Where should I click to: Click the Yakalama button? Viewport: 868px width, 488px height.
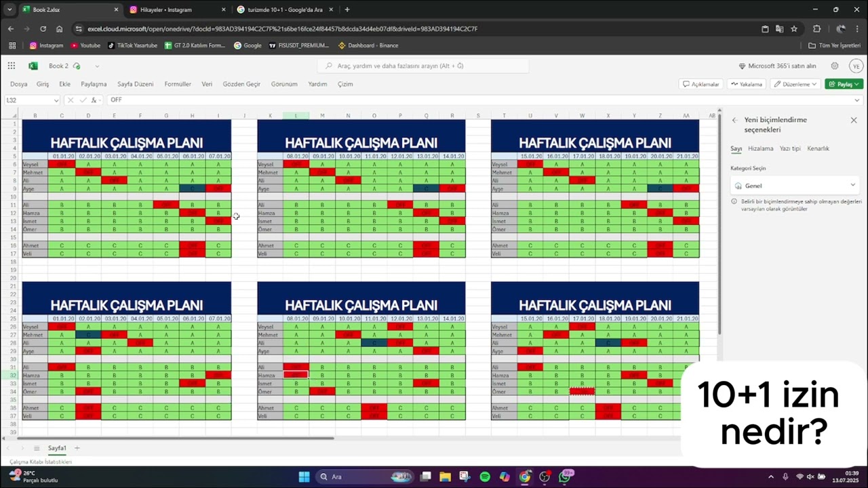747,84
